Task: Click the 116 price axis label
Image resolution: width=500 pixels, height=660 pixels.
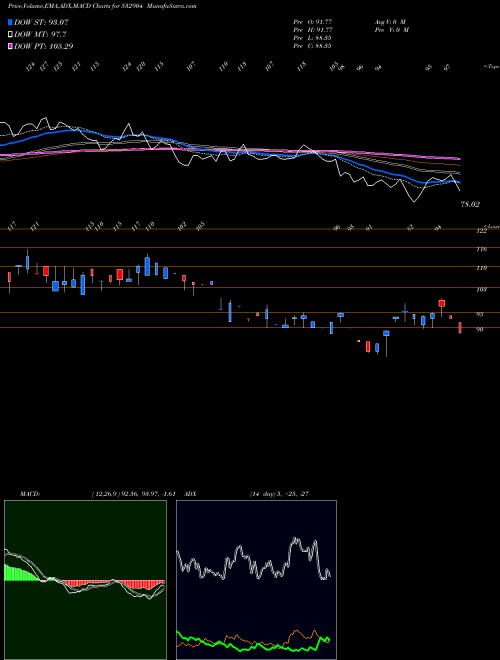Action: click(481, 249)
